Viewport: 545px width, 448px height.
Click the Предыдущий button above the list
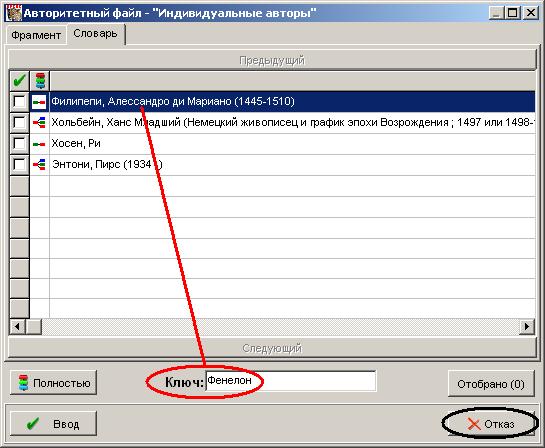pos(272,60)
